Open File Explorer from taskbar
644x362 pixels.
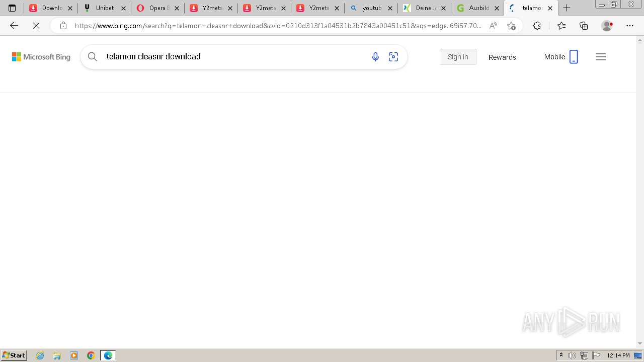57,355
